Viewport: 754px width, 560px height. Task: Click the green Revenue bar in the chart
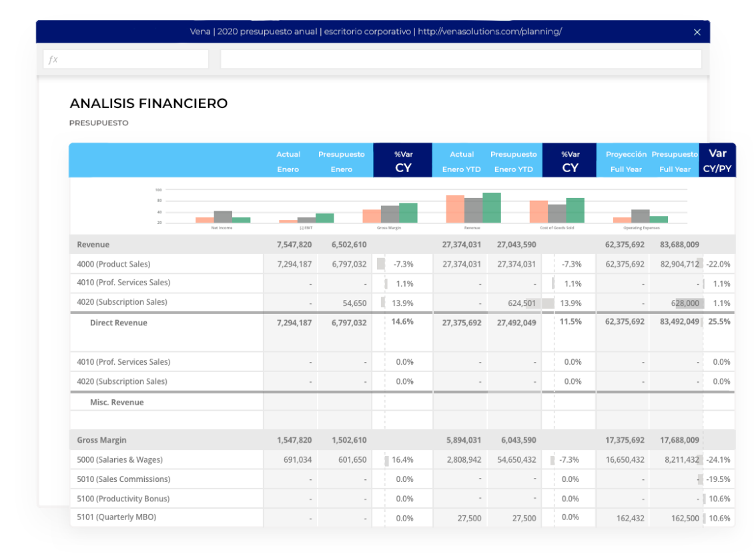[492, 207]
